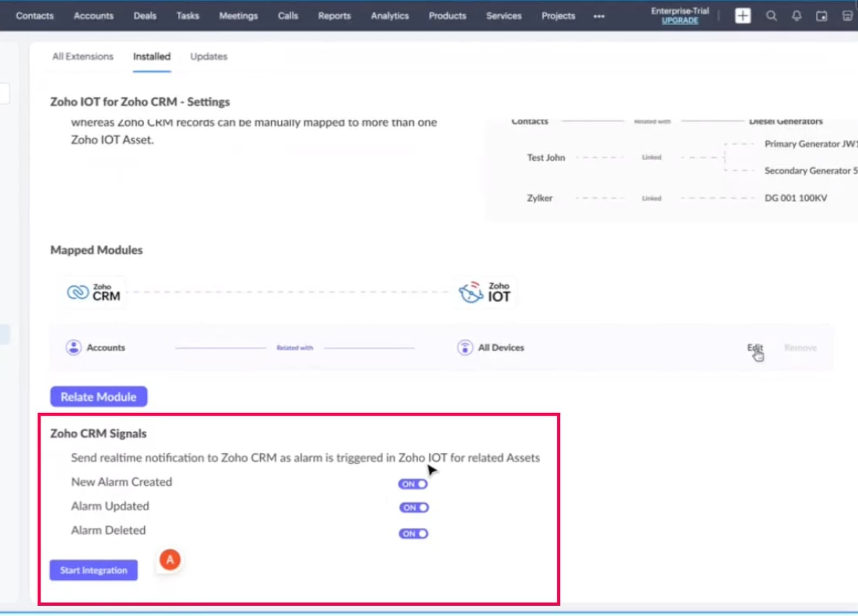
Task: Click the All Devices label
Action: 501,347
